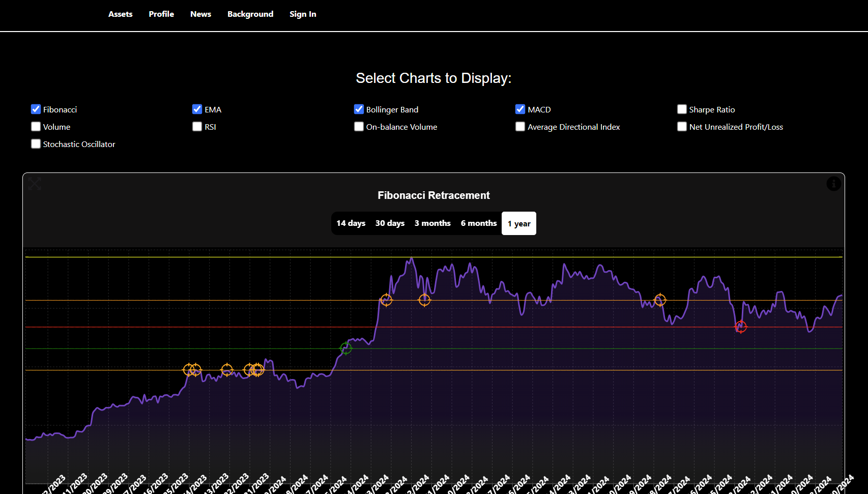
Task: Open the News section
Action: click(200, 14)
